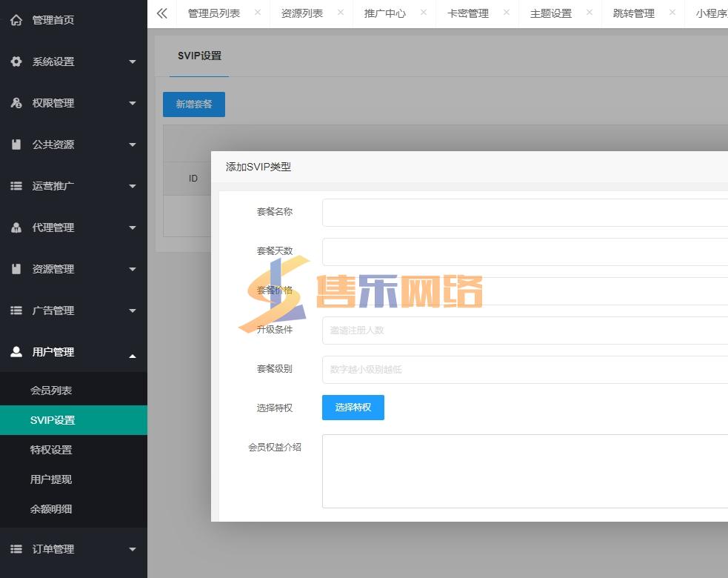728x578 pixels.
Task: Click the blue 选择特权 button
Action: pos(353,408)
